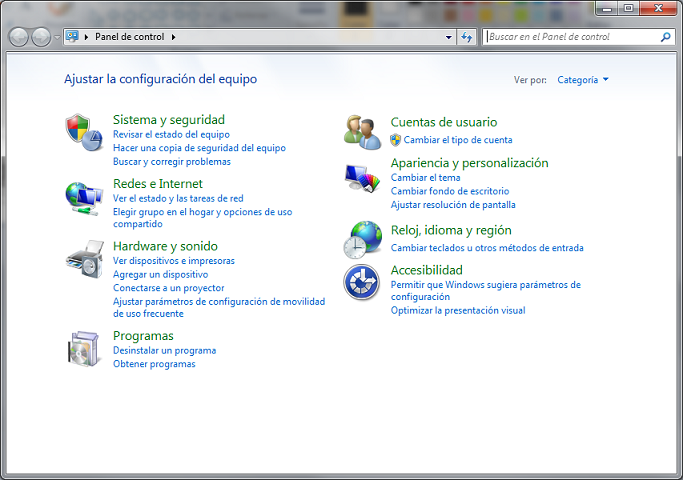This screenshot has width=683, height=480.
Task: Open the recent pages dropdown next to navigation arrows
Action: click(x=57, y=37)
